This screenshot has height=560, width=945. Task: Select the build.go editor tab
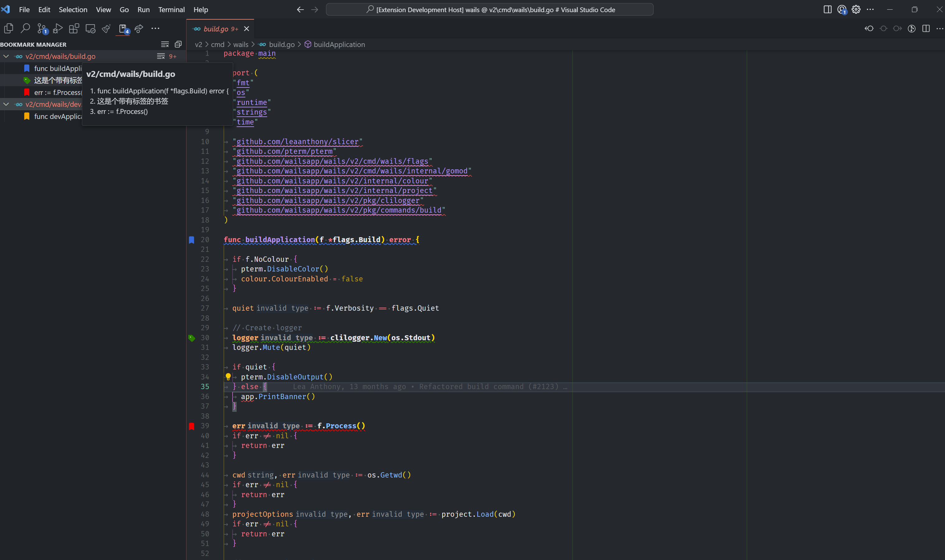[216, 29]
